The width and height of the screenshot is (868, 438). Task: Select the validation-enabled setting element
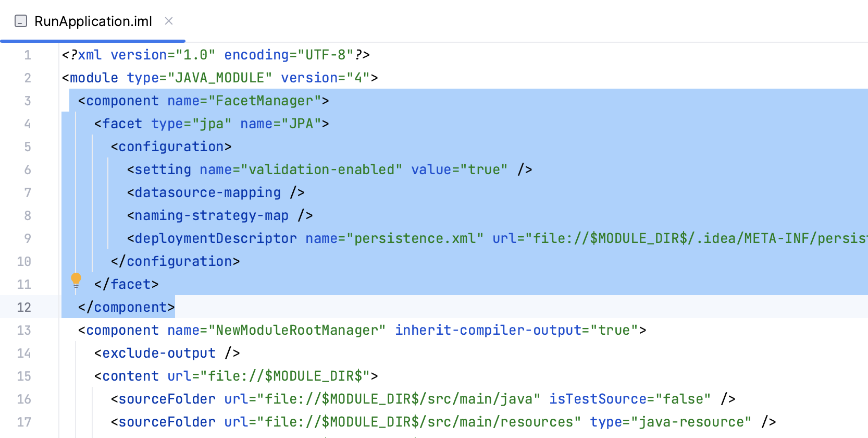[291, 169]
